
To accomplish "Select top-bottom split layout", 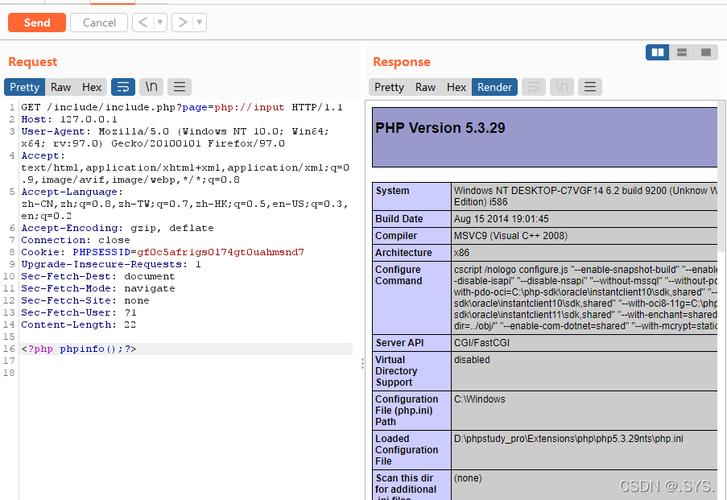I will pos(682,52).
